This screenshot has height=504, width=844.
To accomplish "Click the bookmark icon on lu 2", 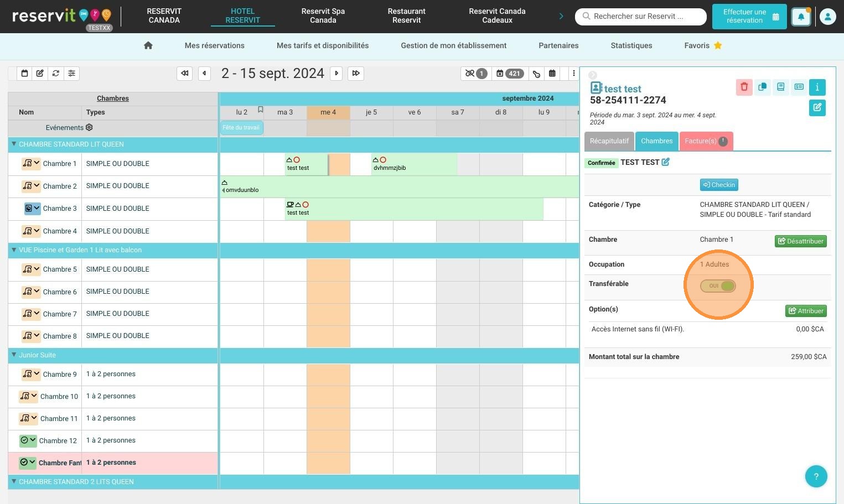I will coord(261,110).
